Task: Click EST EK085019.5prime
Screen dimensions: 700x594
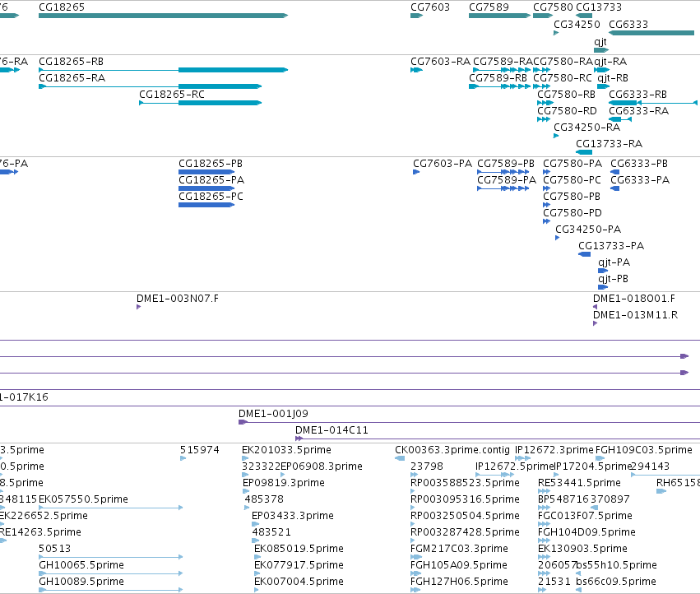Action: 257,558
